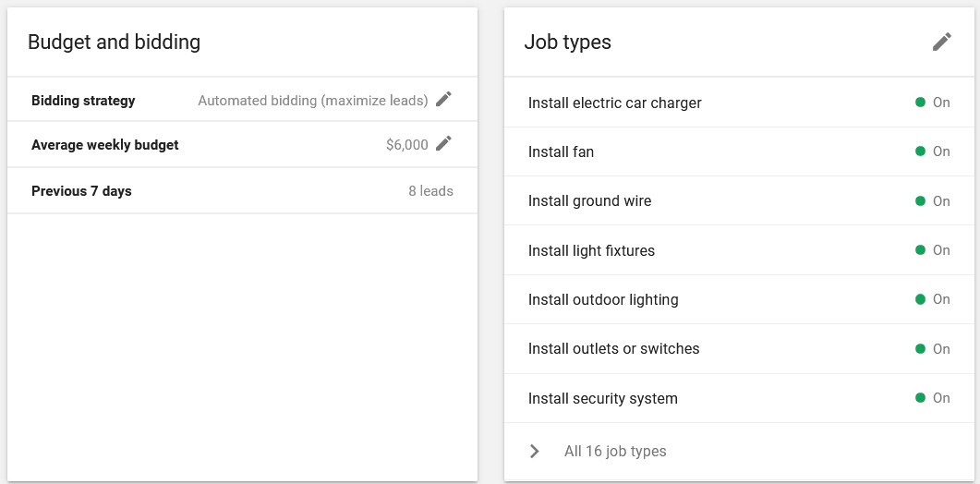The image size is (980, 484).
Task: Click the Install outdoor lighting green dot
Action: click(920, 299)
